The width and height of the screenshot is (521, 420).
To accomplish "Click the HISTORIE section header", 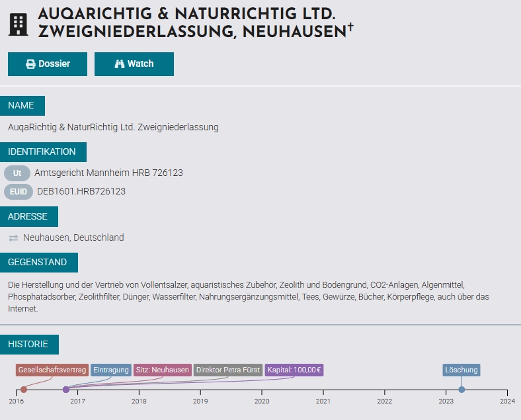I will point(28,344).
